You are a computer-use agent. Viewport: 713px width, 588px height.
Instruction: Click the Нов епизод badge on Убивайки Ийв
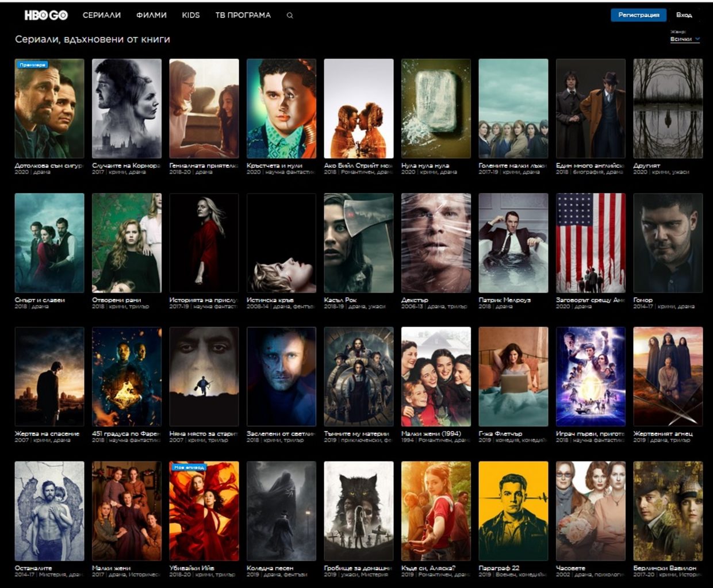tap(189, 467)
